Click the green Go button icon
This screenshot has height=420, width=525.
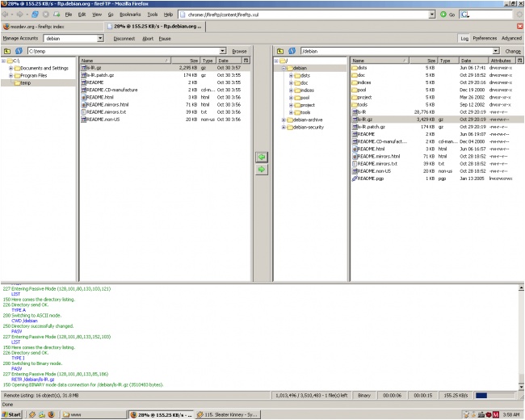pyautogui.click(x=443, y=15)
